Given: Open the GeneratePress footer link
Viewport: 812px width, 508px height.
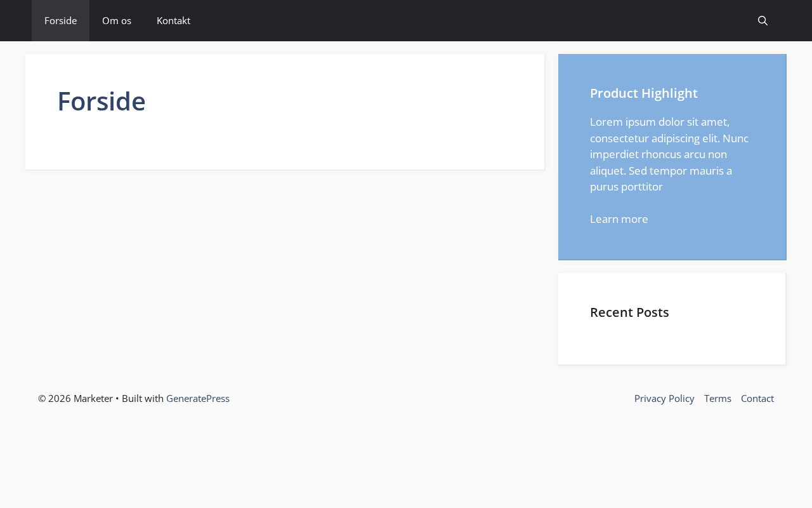Looking at the screenshot, I should tap(198, 399).
